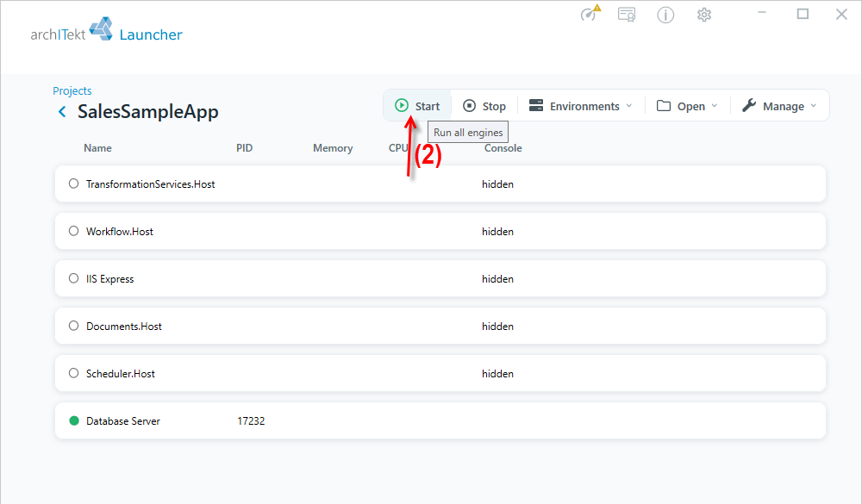
Task: Select TransformationServices.Host status circle
Action: (73, 184)
